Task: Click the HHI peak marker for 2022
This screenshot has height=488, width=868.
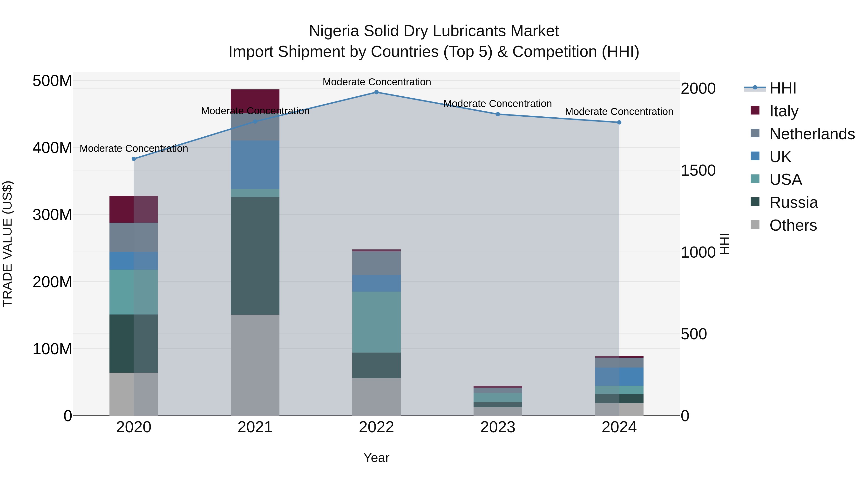Action: (376, 92)
